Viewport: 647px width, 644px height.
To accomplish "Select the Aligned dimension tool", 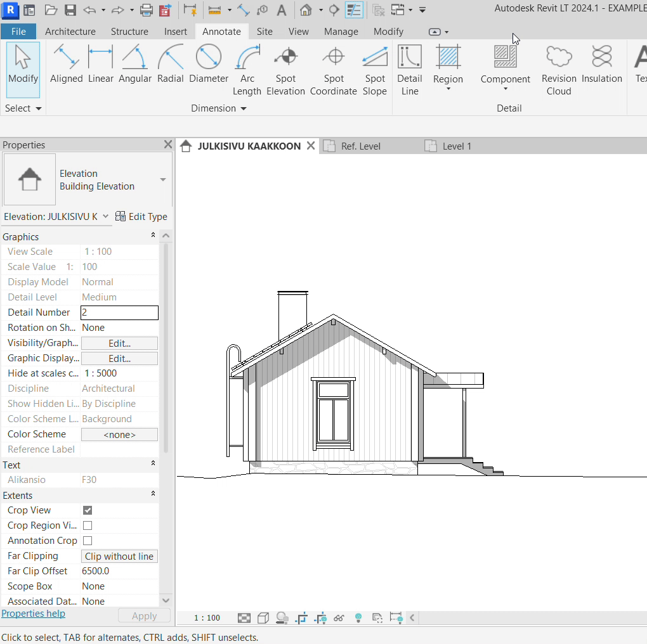I will (66, 65).
